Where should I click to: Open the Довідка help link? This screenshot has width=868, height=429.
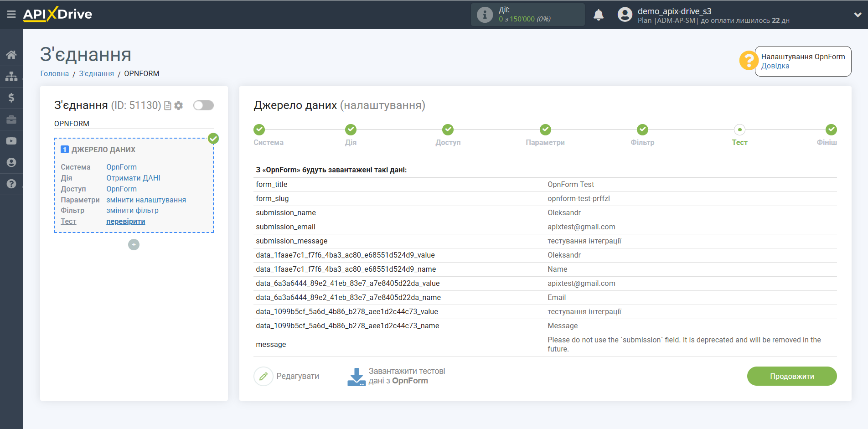click(775, 66)
